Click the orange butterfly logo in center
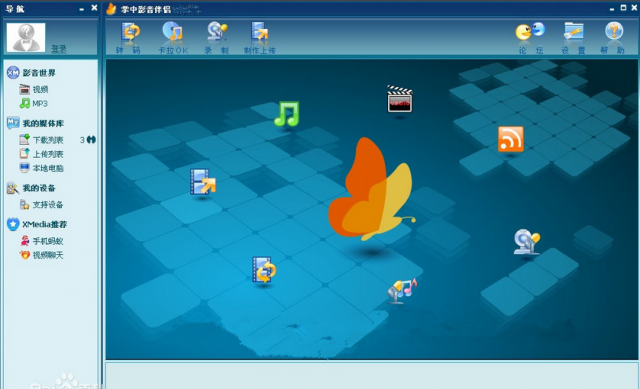This screenshot has height=389, width=640. [x=371, y=189]
